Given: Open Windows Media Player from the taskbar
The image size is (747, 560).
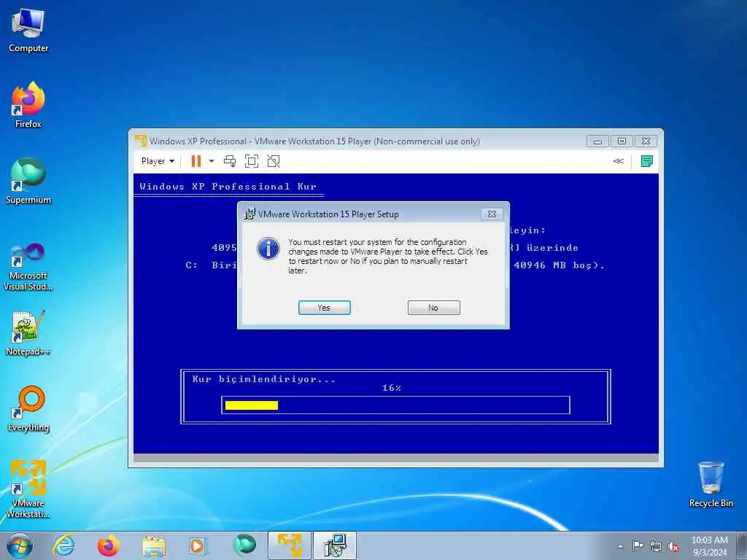Looking at the screenshot, I should (197, 545).
